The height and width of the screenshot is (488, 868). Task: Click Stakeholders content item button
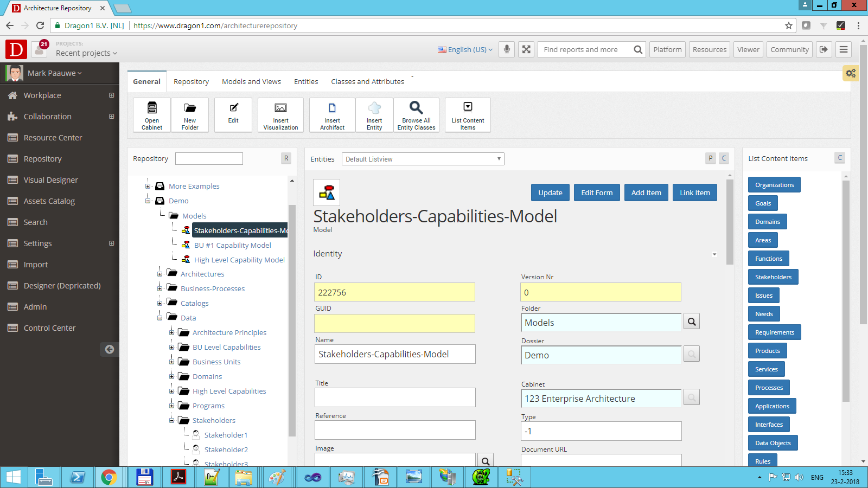click(x=773, y=277)
